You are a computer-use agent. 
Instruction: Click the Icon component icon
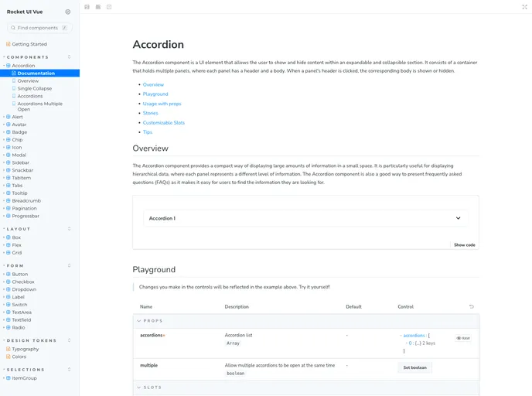coord(9,147)
